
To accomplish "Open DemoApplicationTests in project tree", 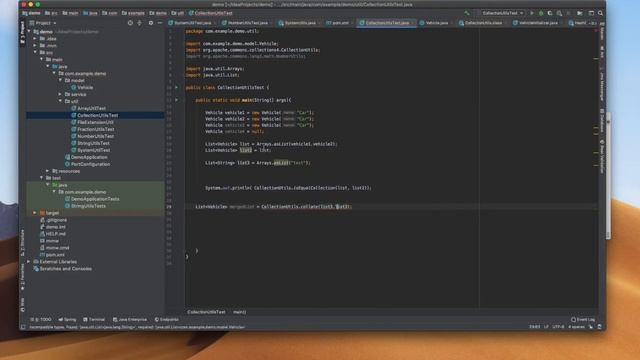I will 95,199.
